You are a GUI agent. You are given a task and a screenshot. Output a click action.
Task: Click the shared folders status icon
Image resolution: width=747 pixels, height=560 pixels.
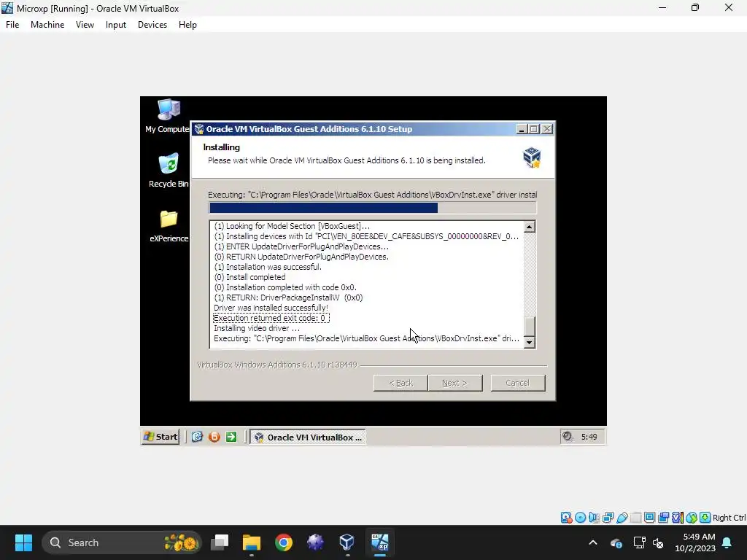[635, 518]
